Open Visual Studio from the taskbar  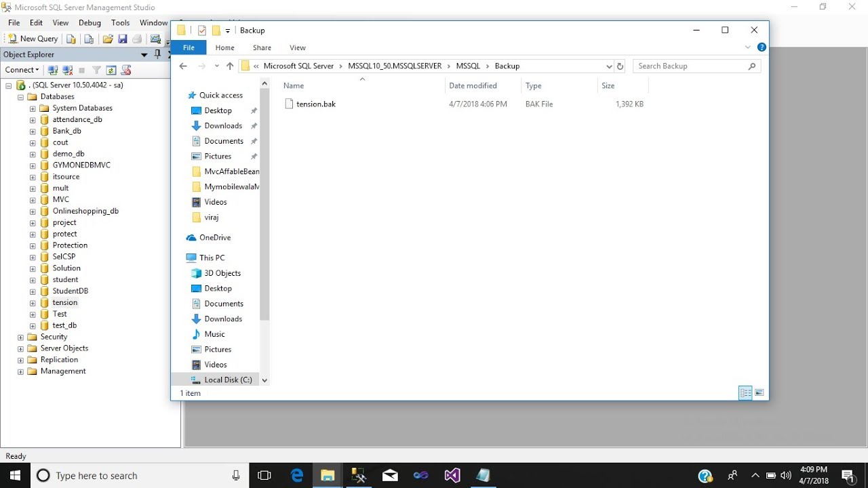tap(452, 475)
